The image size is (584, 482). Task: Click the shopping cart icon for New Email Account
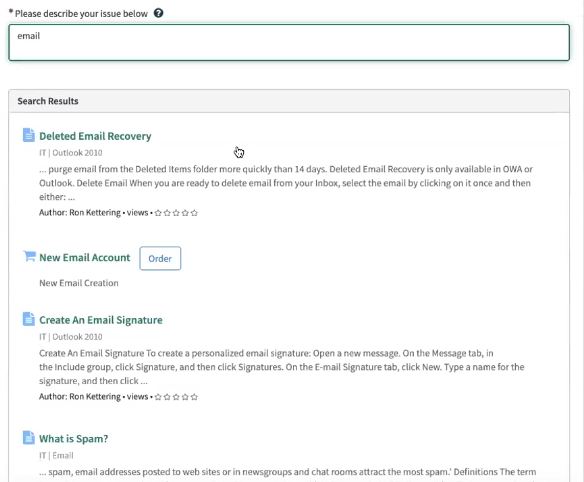click(29, 256)
